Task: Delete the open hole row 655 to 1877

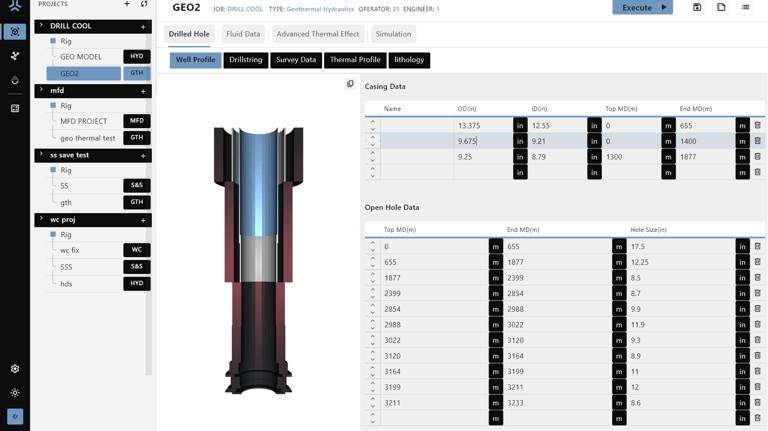Action: click(757, 262)
